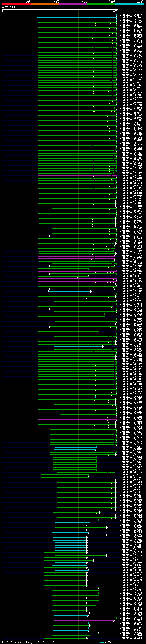The height and width of the screenshot is (644, 146).
Task: Select hit UniRef100_C5YBK2
Action: [x=131, y=570]
